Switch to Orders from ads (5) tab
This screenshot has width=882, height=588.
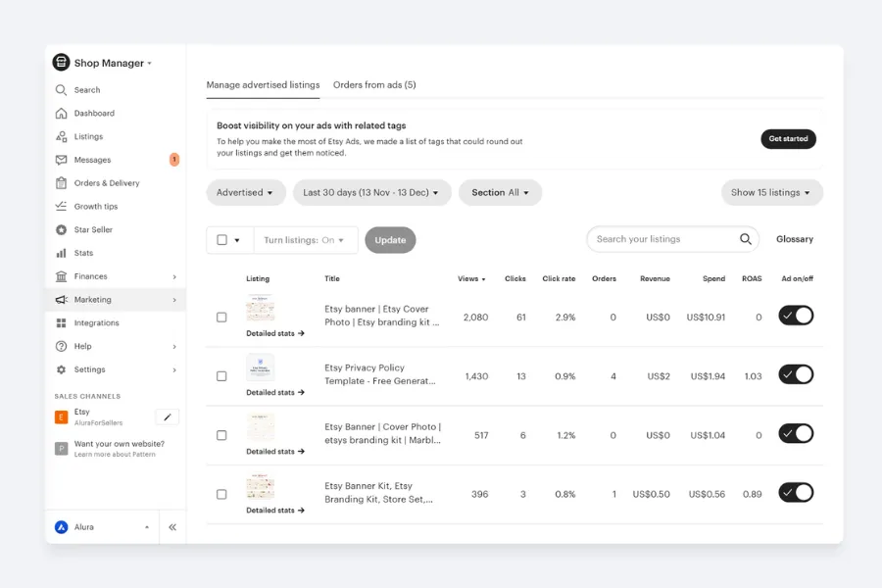pos(374,85)
